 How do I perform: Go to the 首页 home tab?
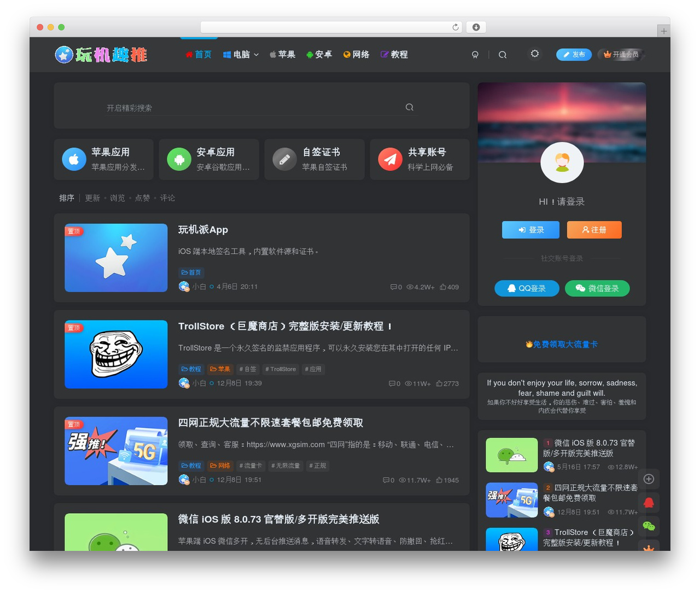(199, 54)
